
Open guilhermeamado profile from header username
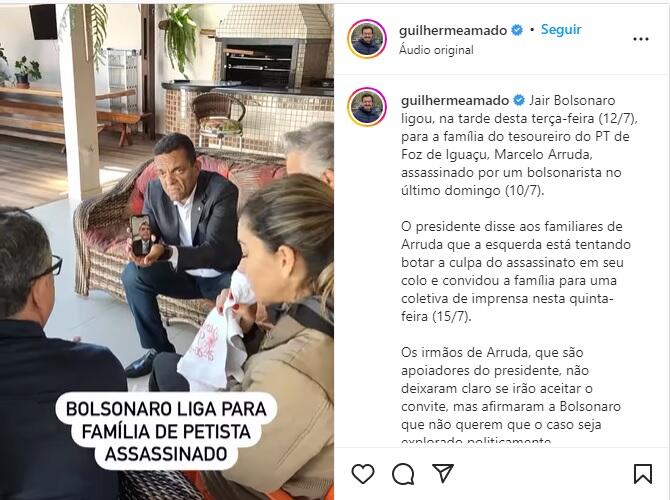tap(453, 30)
